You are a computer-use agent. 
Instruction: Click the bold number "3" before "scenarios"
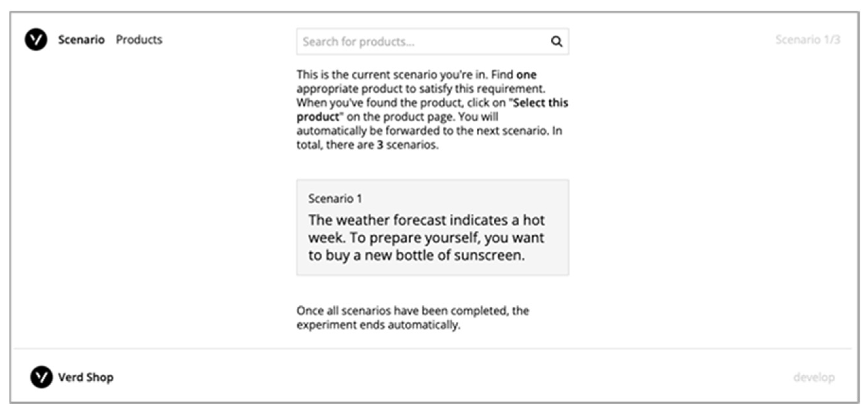380,145
